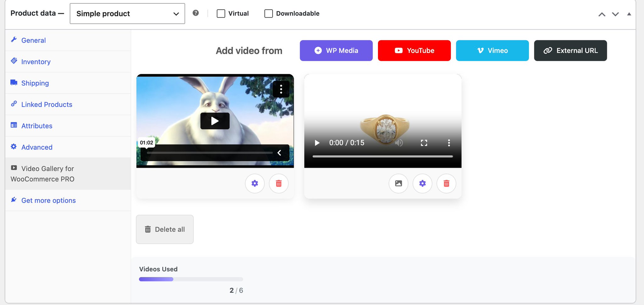Image resolution: width=644 pixels, height=305 pixels.
Task: Enable the Downloadable checkbox
Action: pos(269,14)
